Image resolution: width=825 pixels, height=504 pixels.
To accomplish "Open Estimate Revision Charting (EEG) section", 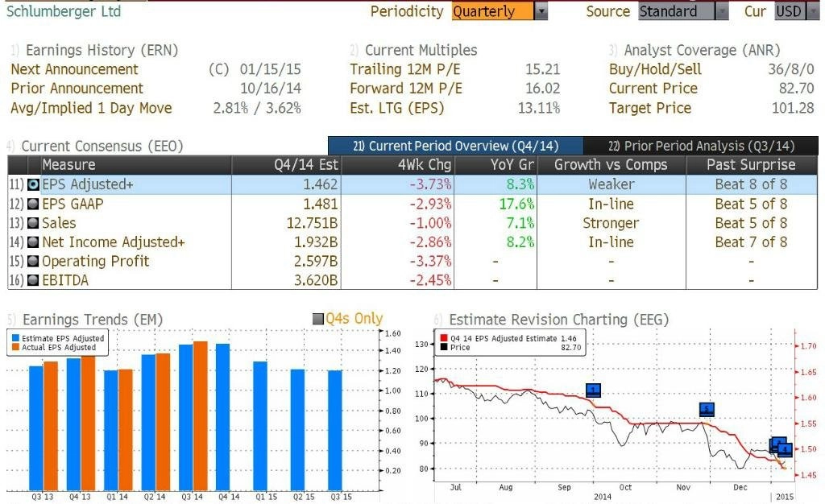I will click(559, 320).
